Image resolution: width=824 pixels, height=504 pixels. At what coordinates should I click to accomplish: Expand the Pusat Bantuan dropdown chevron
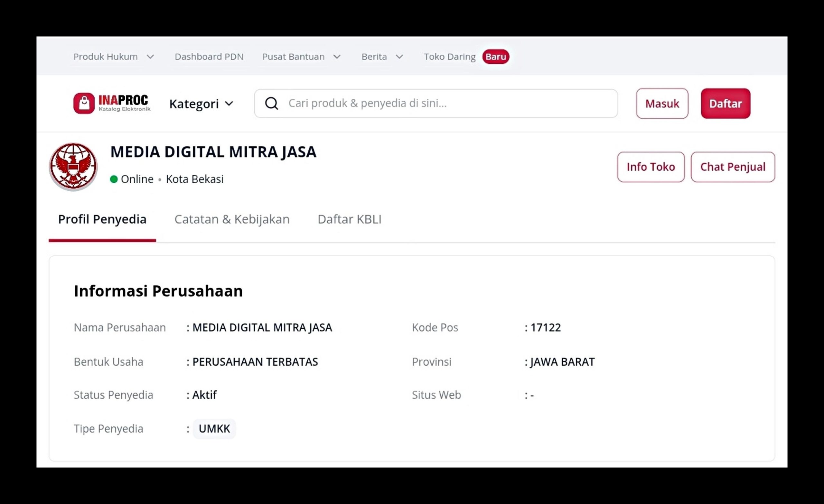(x=337, y=57)
